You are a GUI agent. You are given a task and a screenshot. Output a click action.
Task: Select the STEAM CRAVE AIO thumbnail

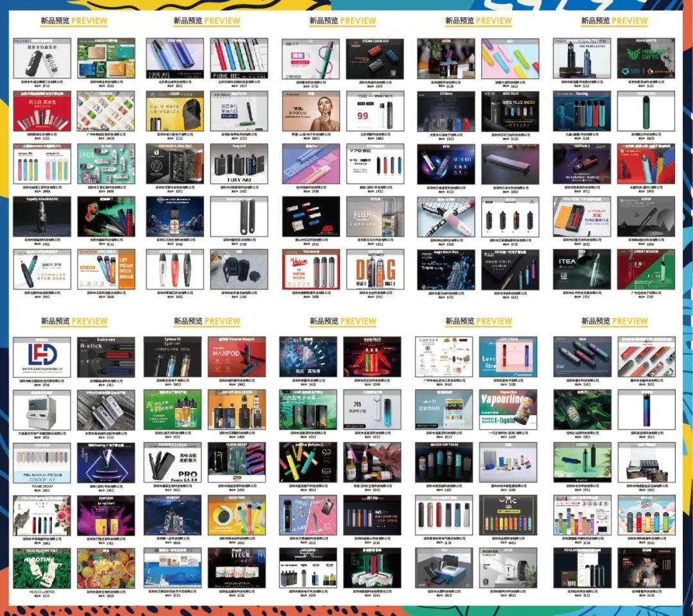(375, 59)
